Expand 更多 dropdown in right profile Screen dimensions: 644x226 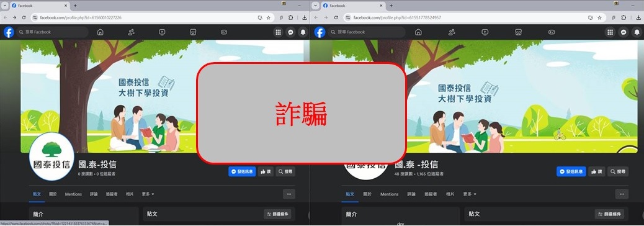pyautogui.click(x=470, y=194)
